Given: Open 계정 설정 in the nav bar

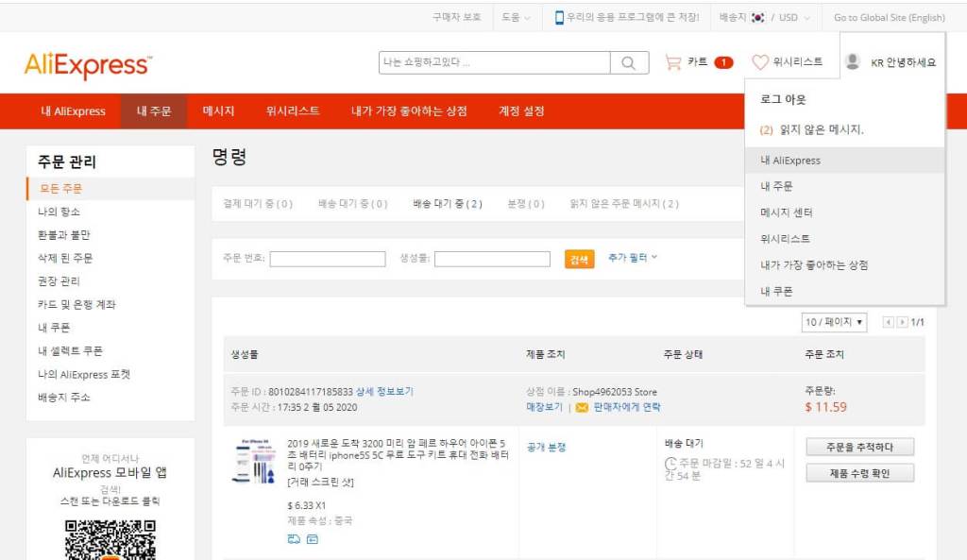Looking at the screenshot, I should click(521, 111).
